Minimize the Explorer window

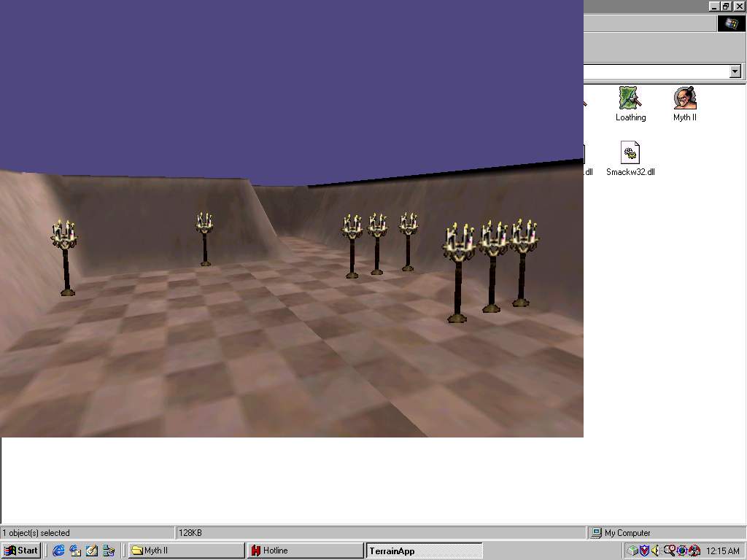coord(714,6)
